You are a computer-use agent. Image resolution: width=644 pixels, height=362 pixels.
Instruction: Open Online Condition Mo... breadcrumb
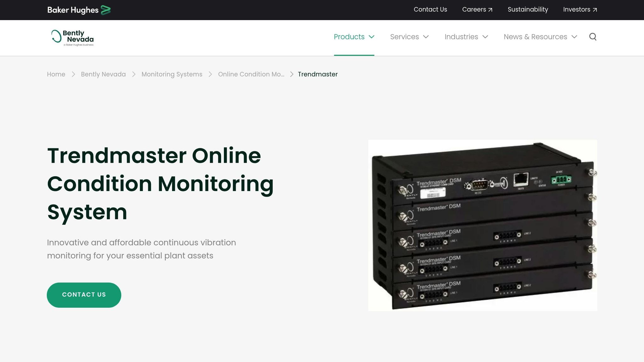251,74
